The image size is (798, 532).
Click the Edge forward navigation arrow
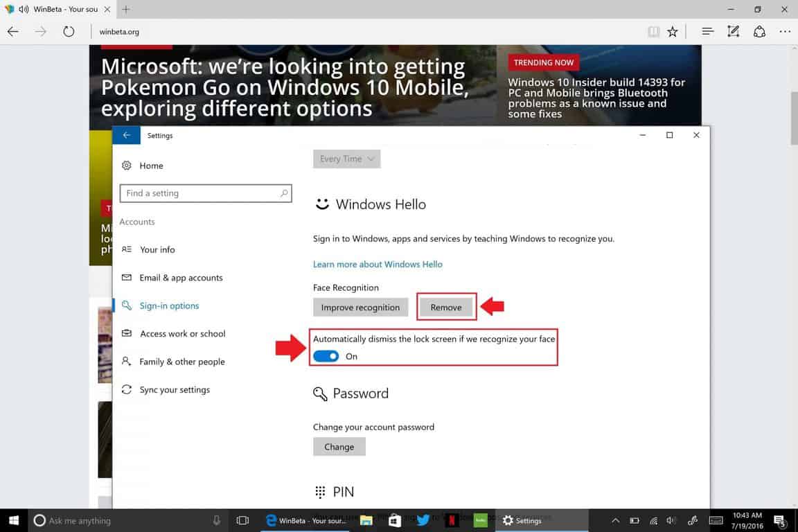[41, 32]
